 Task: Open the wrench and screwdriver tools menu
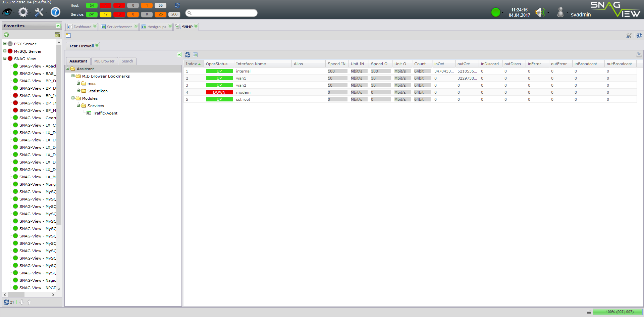39,12
